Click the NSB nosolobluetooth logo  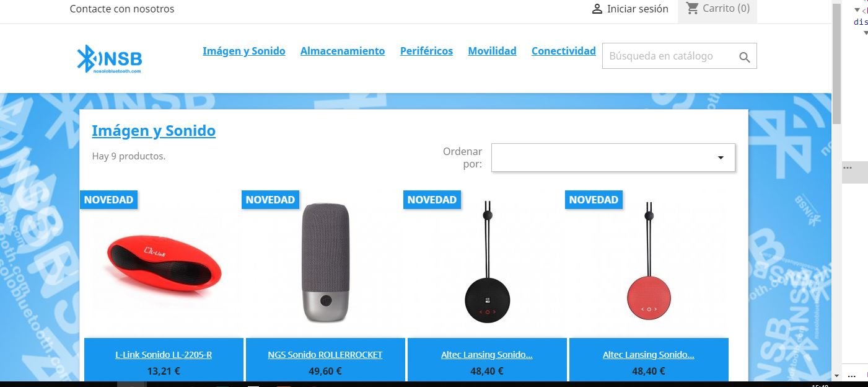click(x=110, y=60)
